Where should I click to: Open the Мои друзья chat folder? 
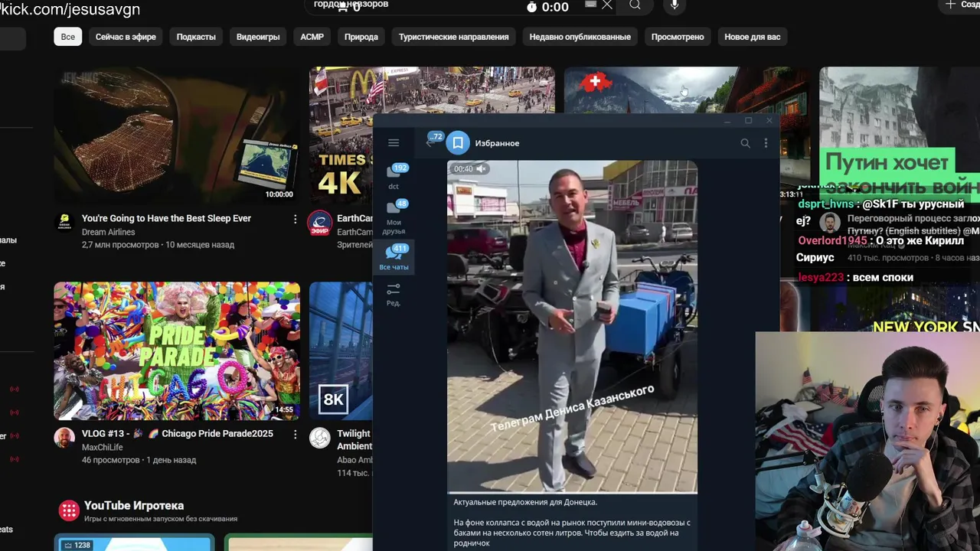click(394, 217)
